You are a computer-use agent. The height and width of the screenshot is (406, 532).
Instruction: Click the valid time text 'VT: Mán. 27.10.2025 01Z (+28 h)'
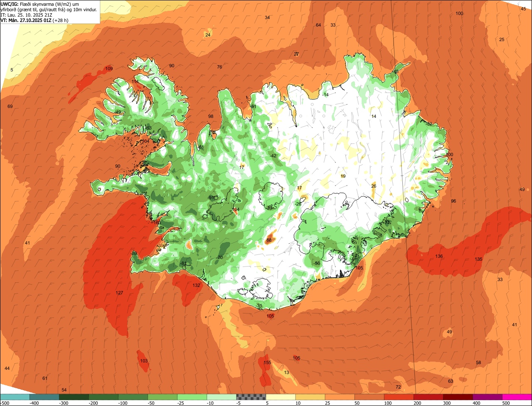[x=34, y=20]
